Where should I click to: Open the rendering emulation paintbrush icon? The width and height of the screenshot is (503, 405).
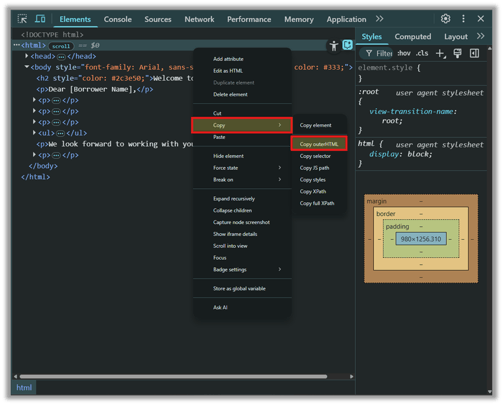(x=457, y=53)
